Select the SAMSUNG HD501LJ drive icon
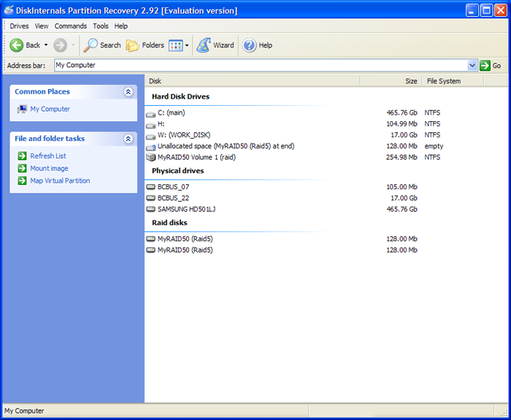The image size is (511, 420). [150, 209]
